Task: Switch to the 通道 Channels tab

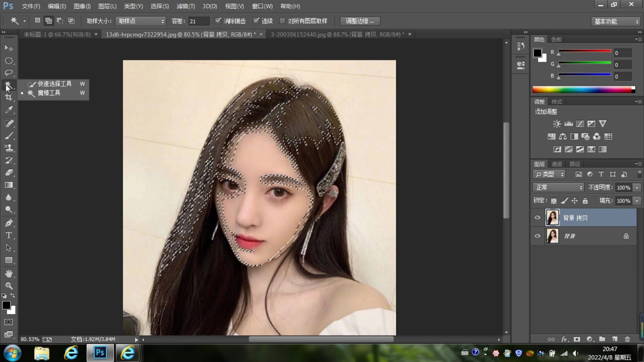Action: [556, 164]
